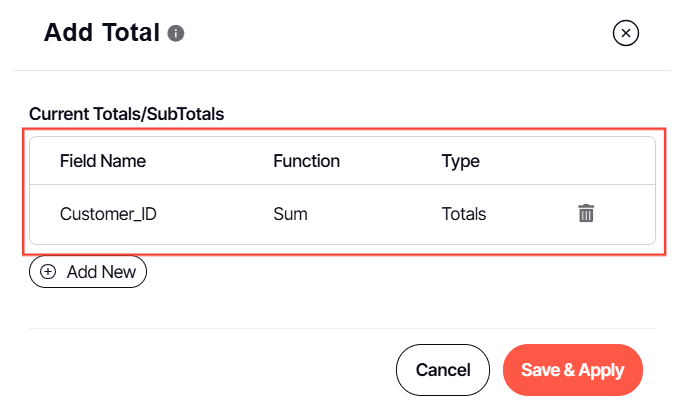This screenshot has width=697, height=413.
Task: Save and apply the totals
Action: coord(572,370)
